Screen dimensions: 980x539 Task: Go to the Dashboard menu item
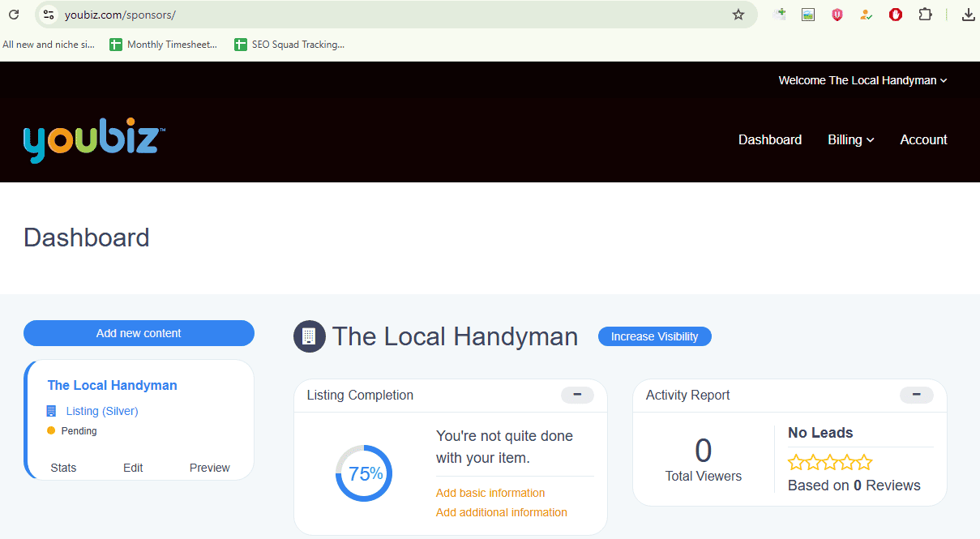click(769, 139)
